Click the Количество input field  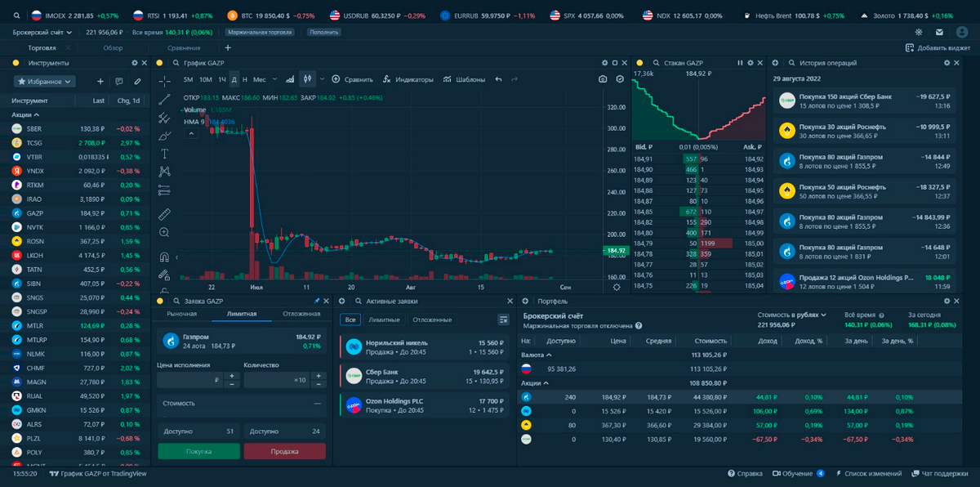pos(276,380)
